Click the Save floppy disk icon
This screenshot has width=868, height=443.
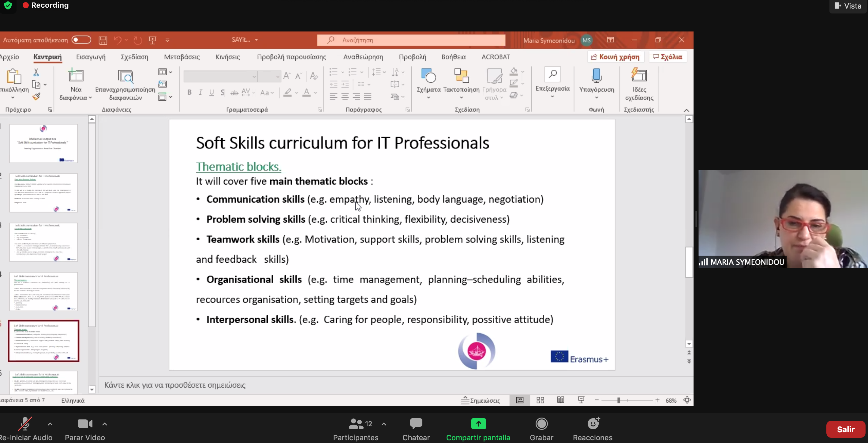103,40
